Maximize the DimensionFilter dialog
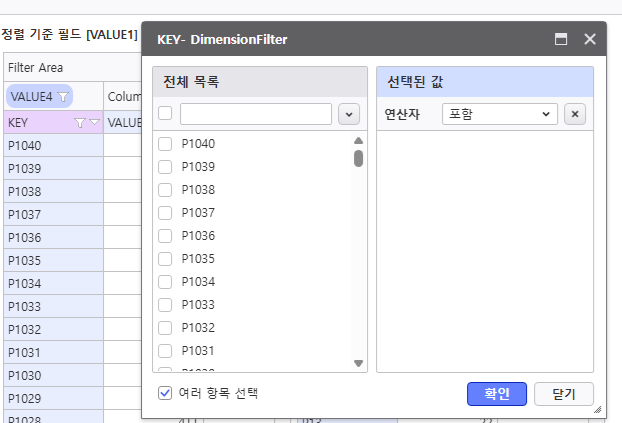The image size is (622, 423). (561, 40)
